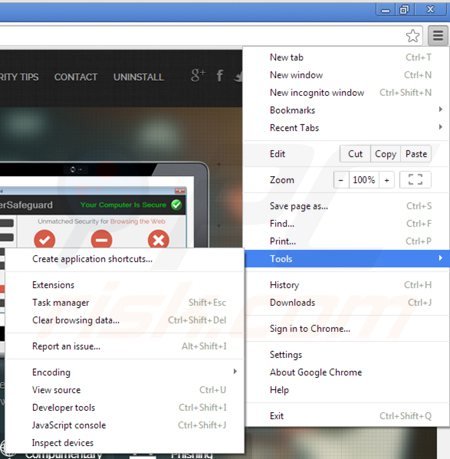The height and width of the screenshot is (459, 450).
Task: Increase zoom with the plus button
Action: (387, 180)
